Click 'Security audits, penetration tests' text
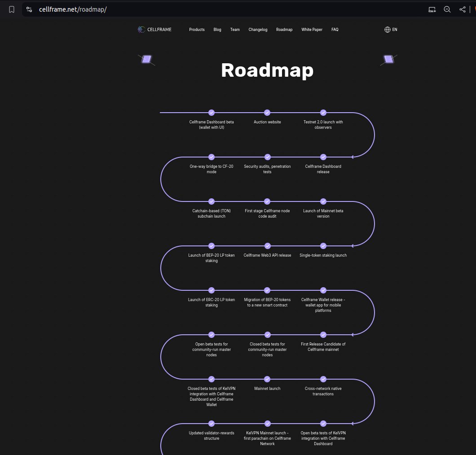Image resolution: width=476 pixels, height=455 pixels. coord(267,169)
